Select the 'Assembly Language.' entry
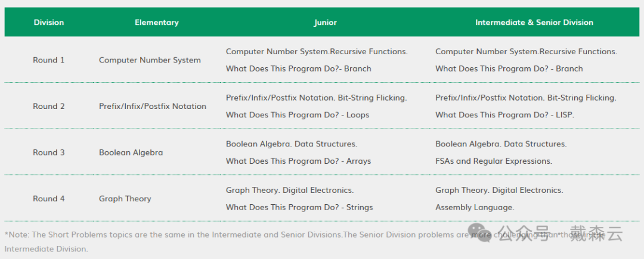This screenshot has width=644, height=259. (x=475, y=207)
